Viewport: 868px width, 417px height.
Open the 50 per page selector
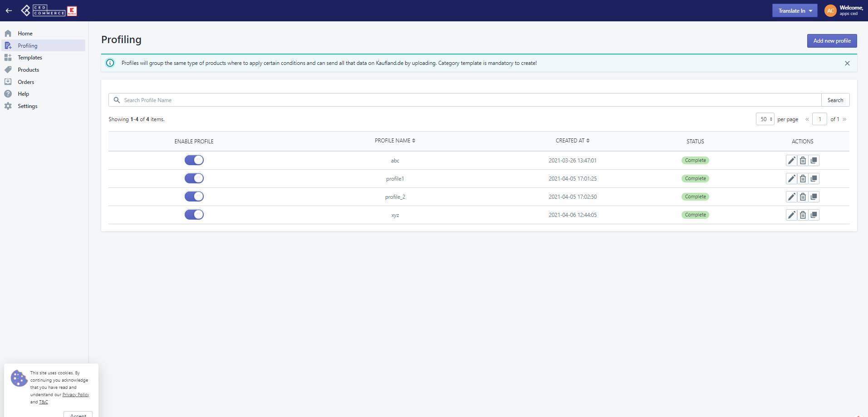(x=765, y=119)
